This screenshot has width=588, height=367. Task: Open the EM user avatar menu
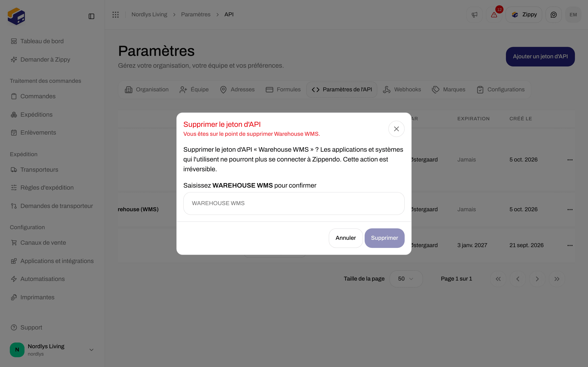[x=573, y=15]
